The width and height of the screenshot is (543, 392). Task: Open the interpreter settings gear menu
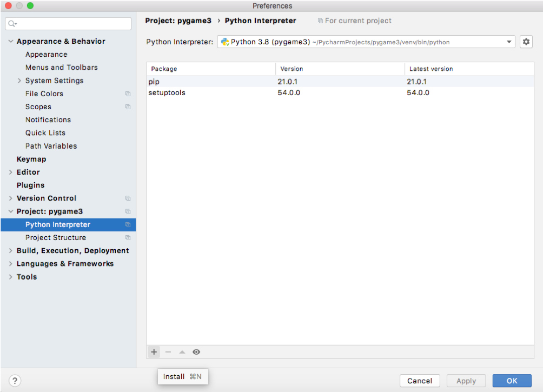(x=526, y=42)
